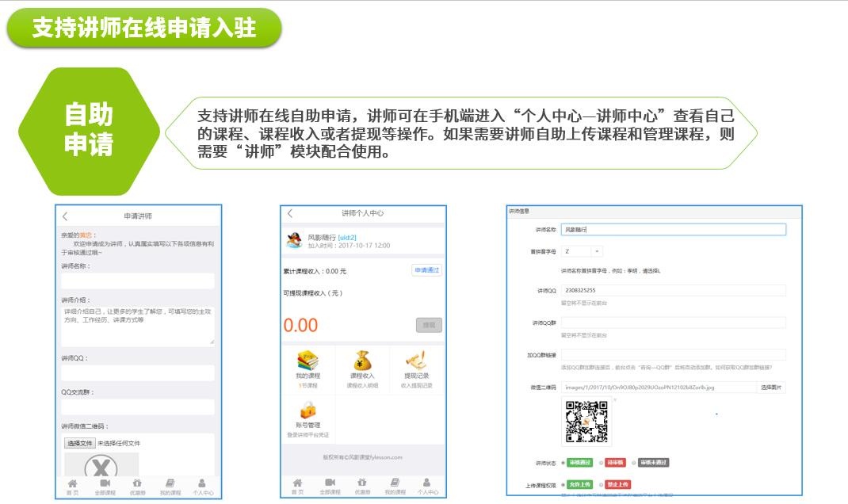Tap 首页 home icon in 申请讲师 screen
The image size is (848, 504).
point(72,486)
